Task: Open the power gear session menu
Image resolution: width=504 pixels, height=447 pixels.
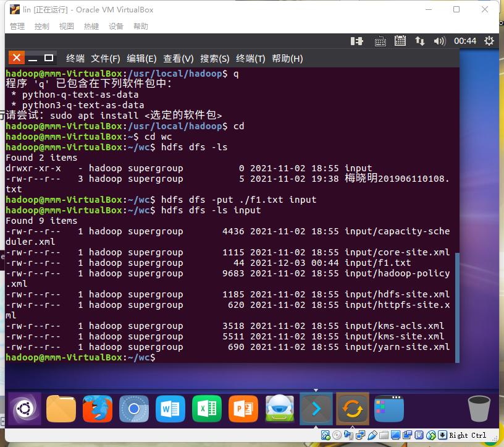Action: coord(489,41)
